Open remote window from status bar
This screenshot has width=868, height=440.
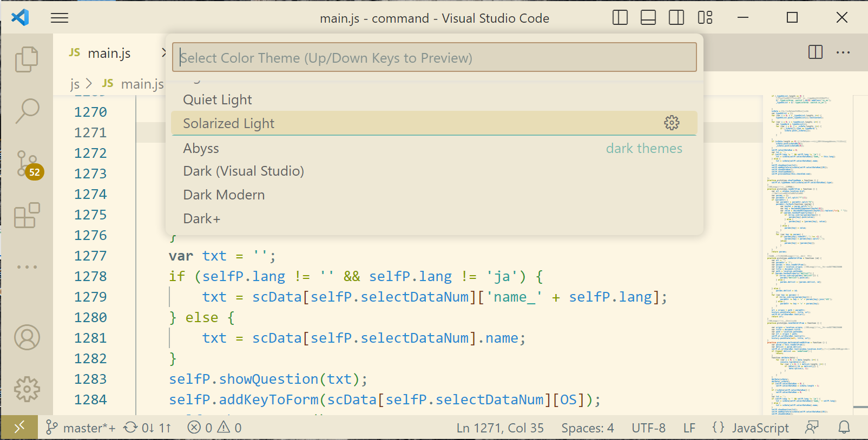pyautogui.click(x=19, y=428)
